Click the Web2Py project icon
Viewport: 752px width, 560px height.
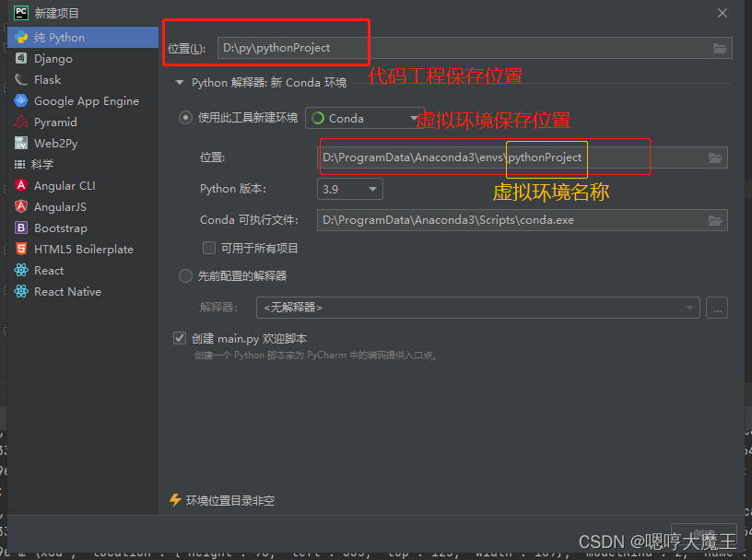pyautogui.click(x=21, y=143)
